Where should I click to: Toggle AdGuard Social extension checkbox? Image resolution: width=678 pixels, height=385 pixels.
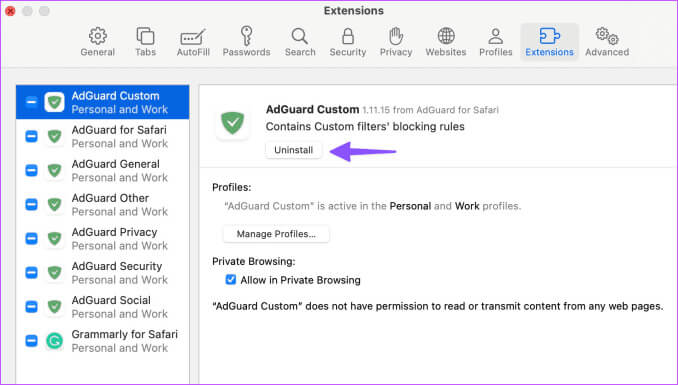[x=31, y=307]
